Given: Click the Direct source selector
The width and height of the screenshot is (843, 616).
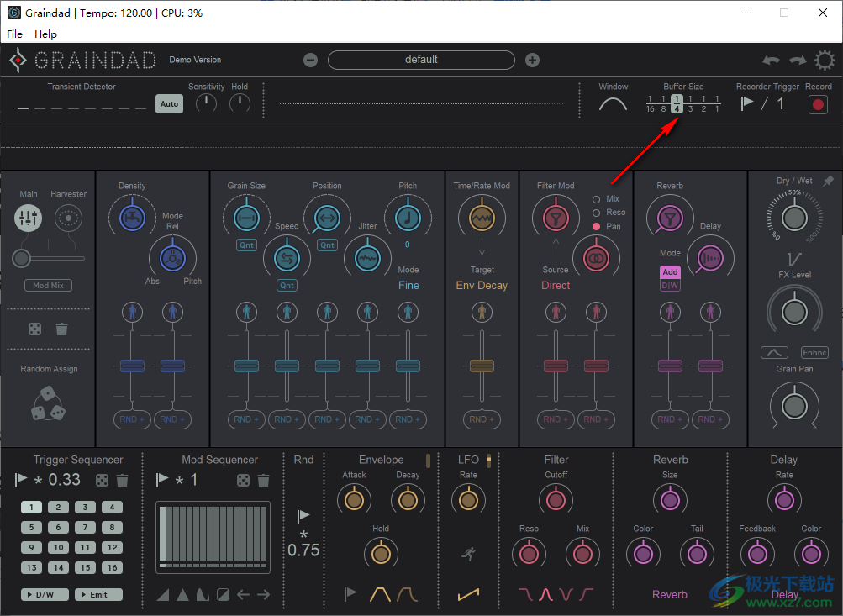Looking at the screenshot, I should click(x=556, y=285).
